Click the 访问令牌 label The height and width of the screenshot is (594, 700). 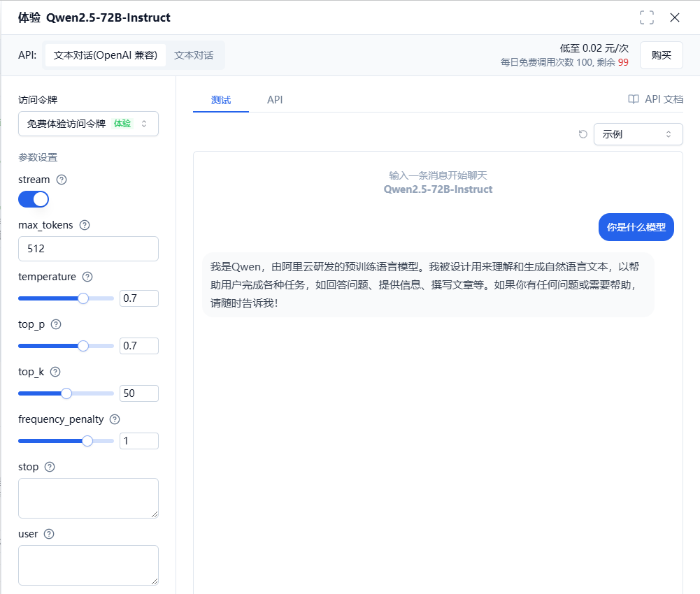[38, 100]
